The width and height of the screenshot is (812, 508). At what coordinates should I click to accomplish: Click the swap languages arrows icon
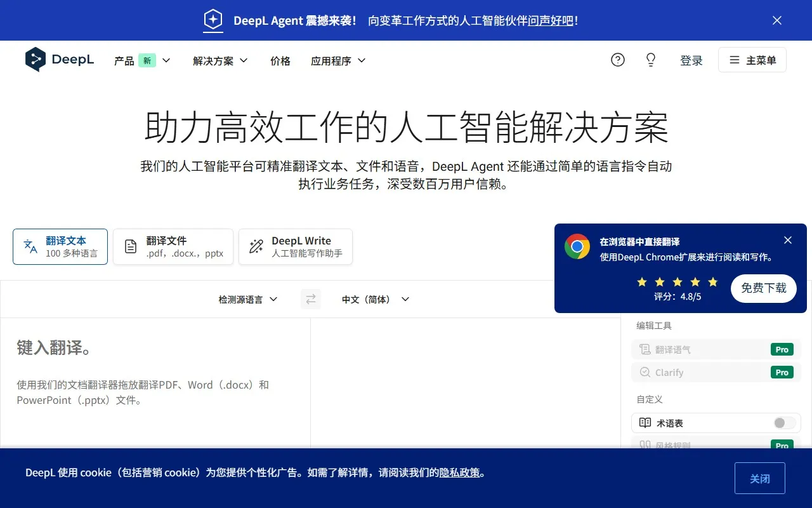311,299
